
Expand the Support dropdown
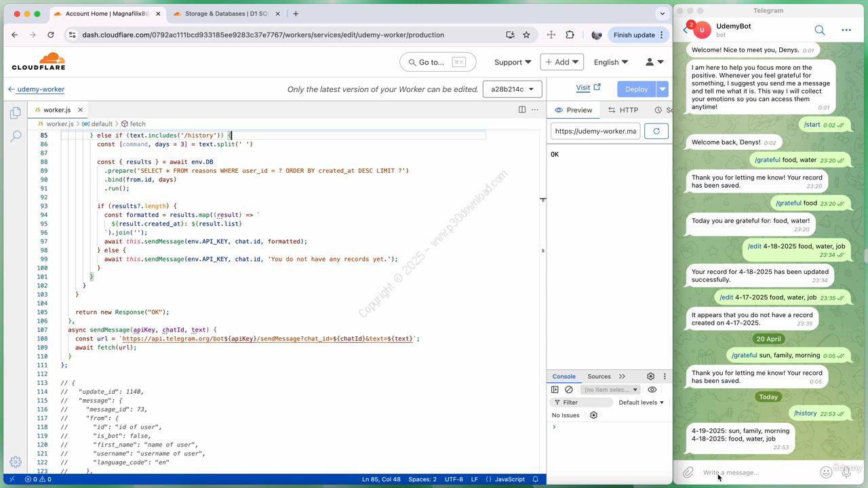513,62
